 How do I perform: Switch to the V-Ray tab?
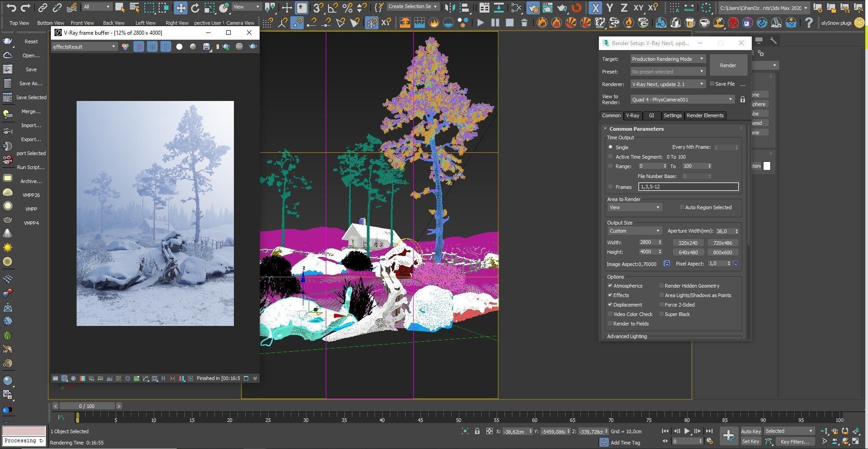click(632, 115)
